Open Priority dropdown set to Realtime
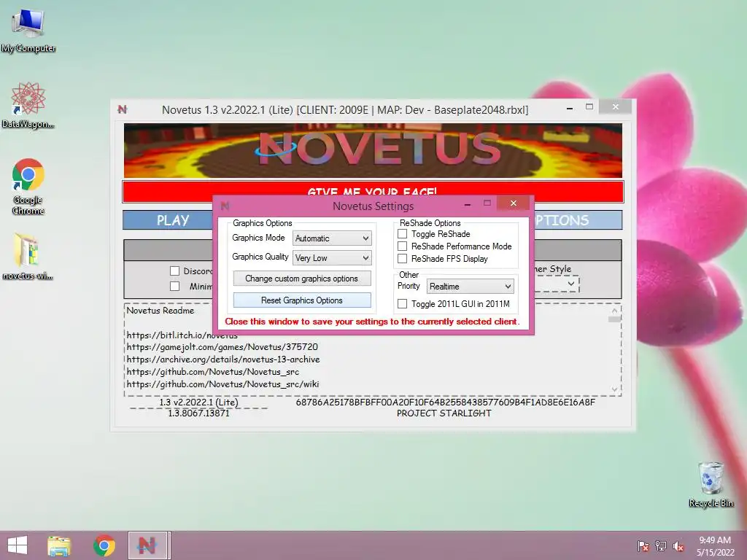This screenshot has height=560, width=747. 471,286
